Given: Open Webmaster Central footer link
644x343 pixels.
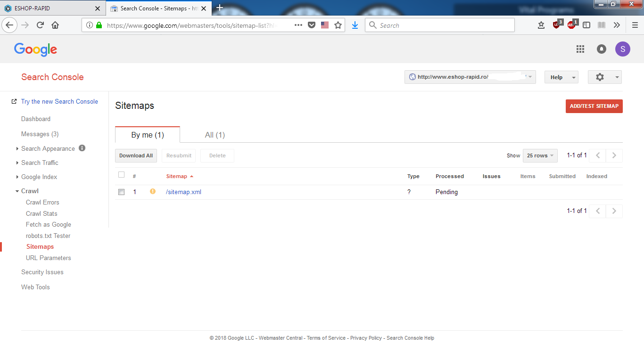Looking at the screenshot, I should point(281,338).
